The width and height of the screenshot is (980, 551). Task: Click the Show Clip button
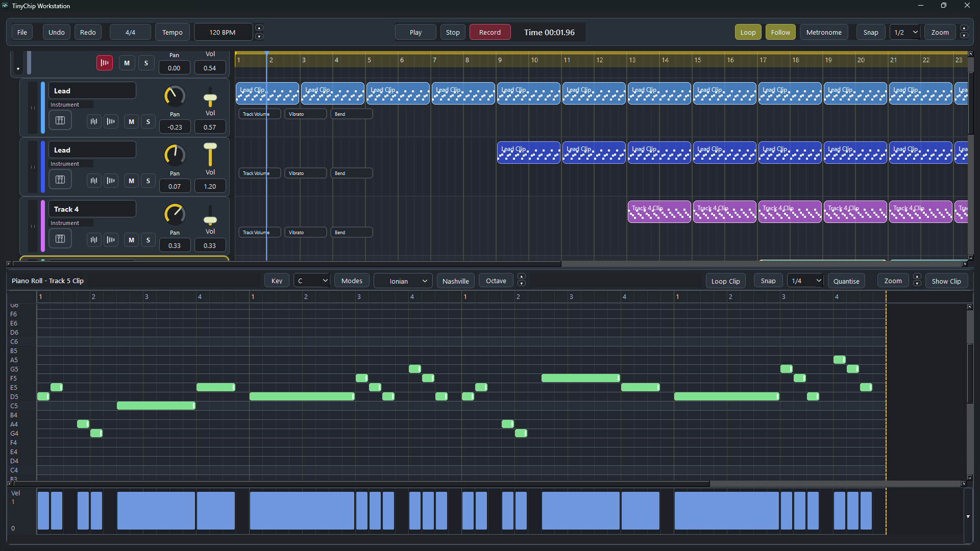pyautogui.click(x=946, y=281)
